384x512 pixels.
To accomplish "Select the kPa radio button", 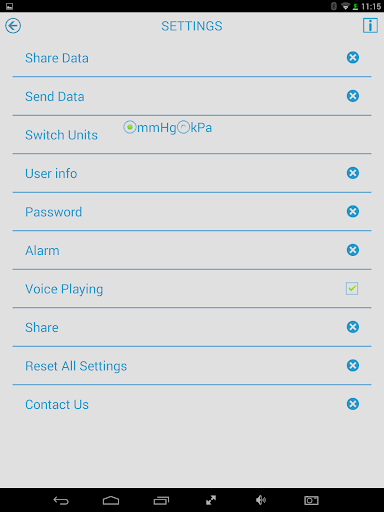I will (x=183, y=127).
